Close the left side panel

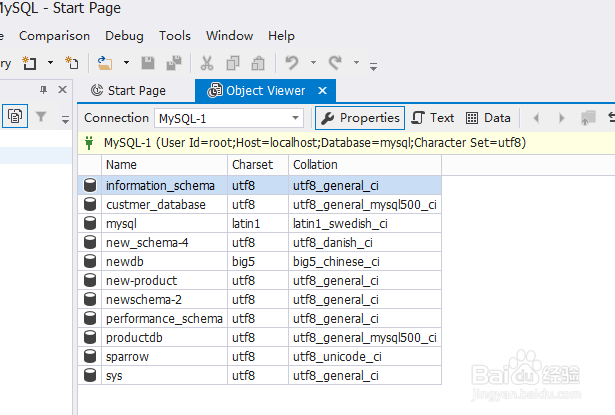(62, 90)
